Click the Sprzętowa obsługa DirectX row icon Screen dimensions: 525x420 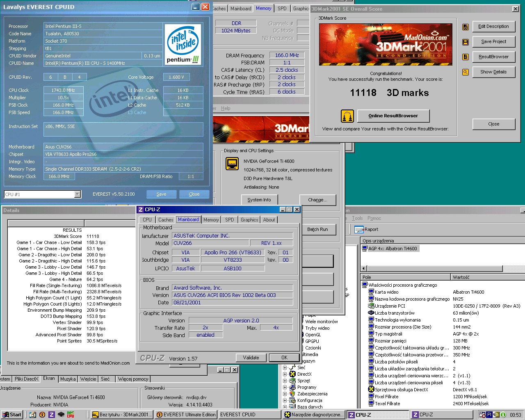click(371, 390)
